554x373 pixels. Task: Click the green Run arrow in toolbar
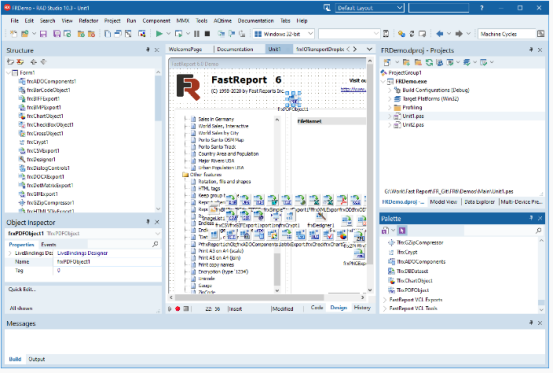(x=159, y=34)
